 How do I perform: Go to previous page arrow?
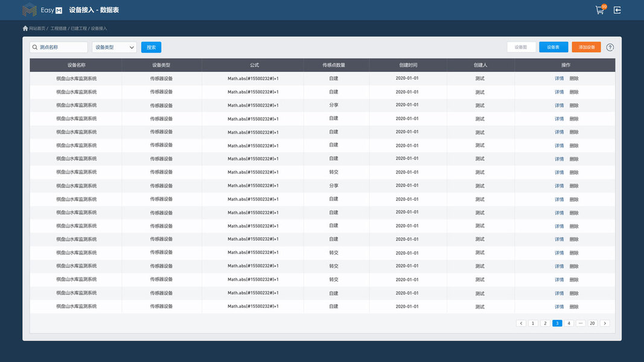(521, 323)
